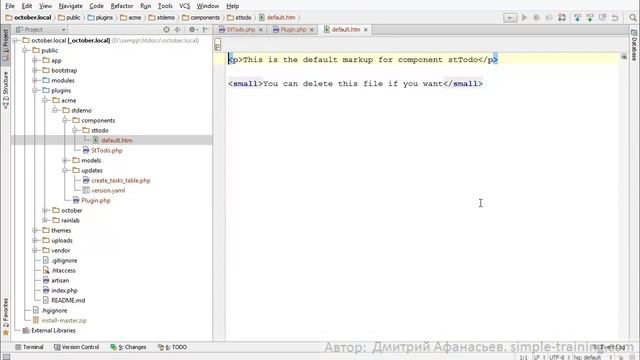
Task: Open the Refactor menu
Action: click(122, 6)
